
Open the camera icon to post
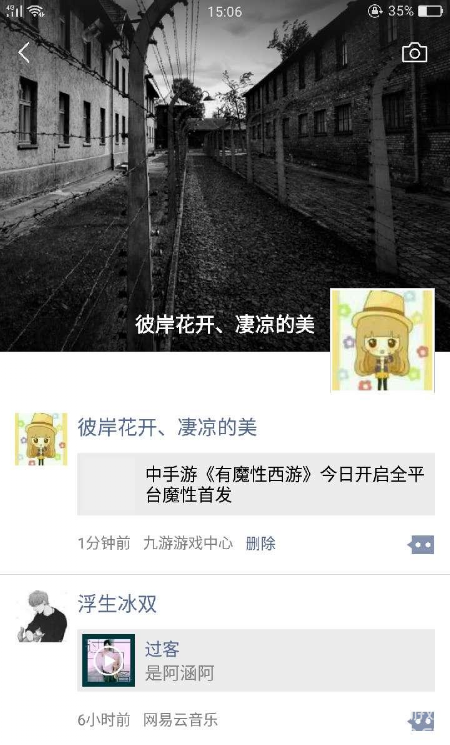coord(414,52)
